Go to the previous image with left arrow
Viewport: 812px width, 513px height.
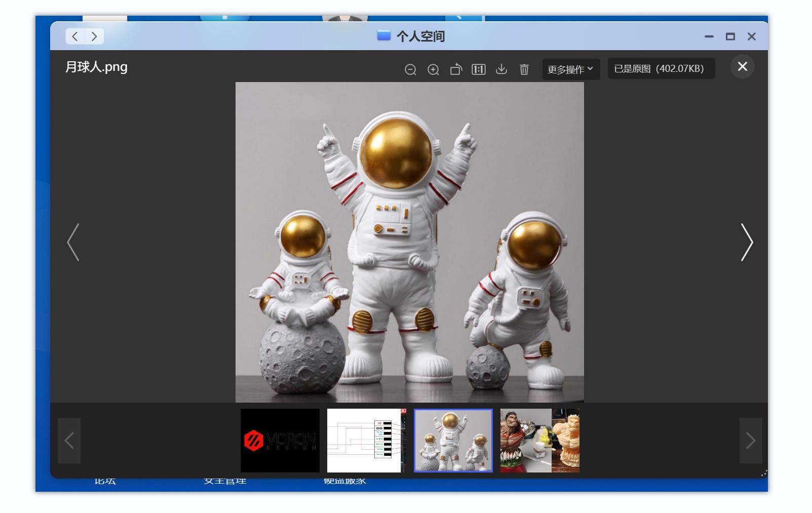(73, 243)
